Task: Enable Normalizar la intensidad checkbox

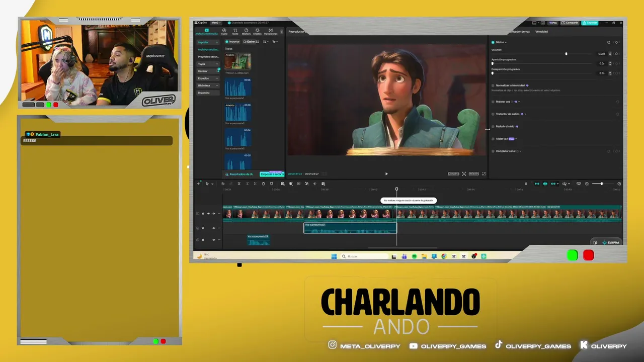Action: click(493, 85)
